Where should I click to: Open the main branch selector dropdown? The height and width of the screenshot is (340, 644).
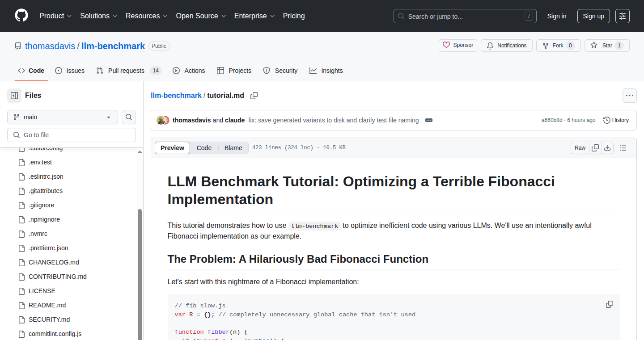click(63, 117)
